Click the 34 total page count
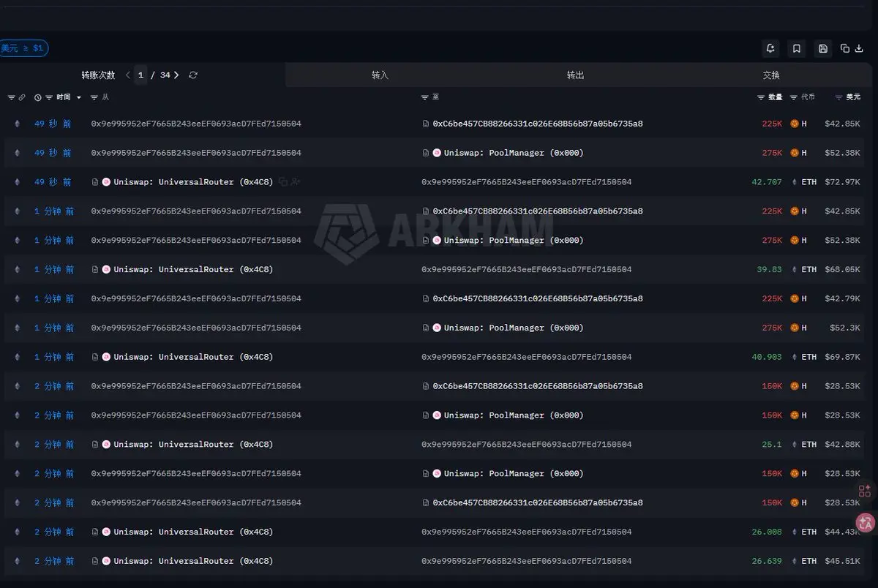Screen dimensions: 878x588 (165, 75)
